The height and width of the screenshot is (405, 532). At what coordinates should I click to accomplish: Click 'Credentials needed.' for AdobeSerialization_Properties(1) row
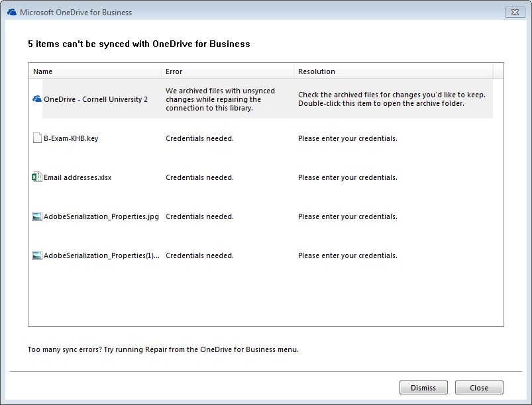[x=199, y=255]
